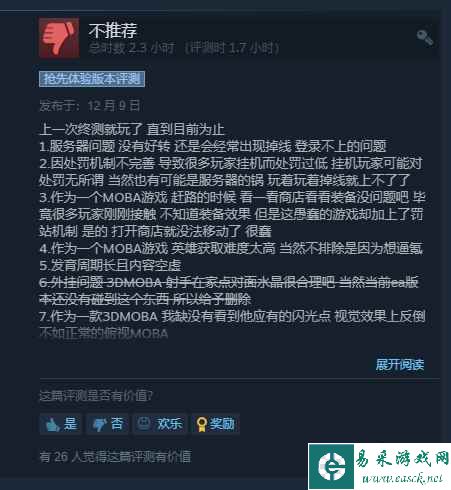Click the 26 people found helpful text

115,457
